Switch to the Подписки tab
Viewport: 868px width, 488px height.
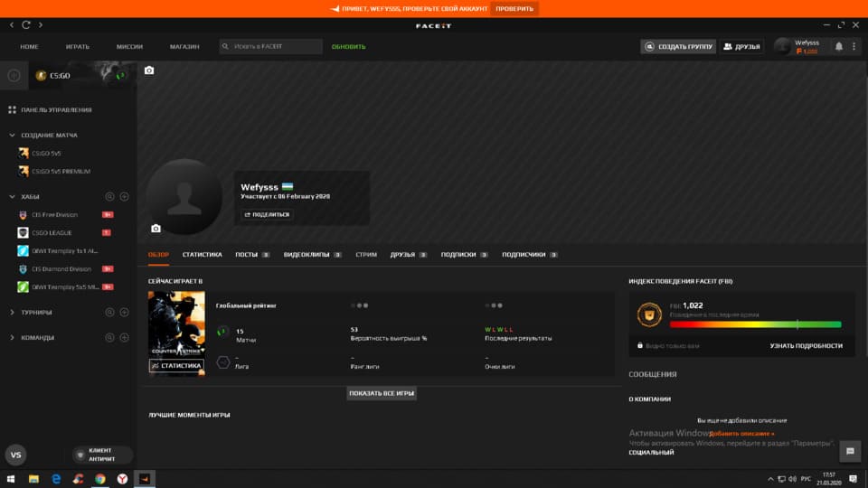pyautogui.click(x=464, y=255)
